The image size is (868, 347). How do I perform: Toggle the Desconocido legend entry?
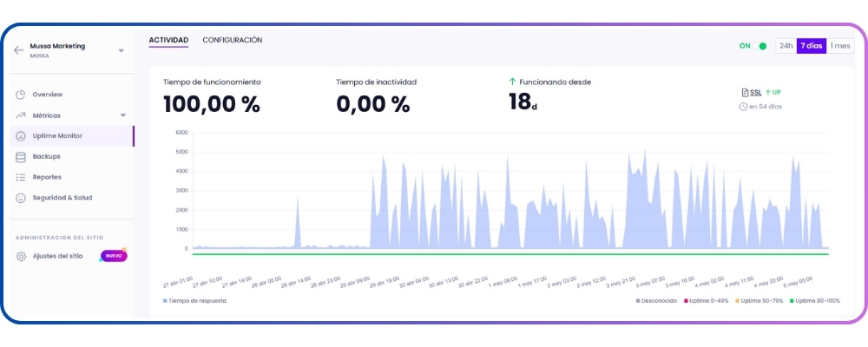[656, 300]
